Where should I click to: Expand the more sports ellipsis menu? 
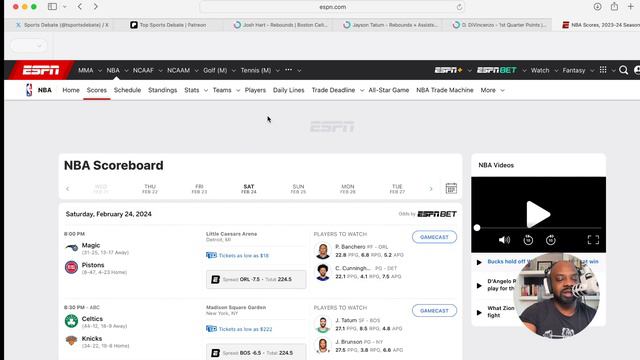point(293,70)
